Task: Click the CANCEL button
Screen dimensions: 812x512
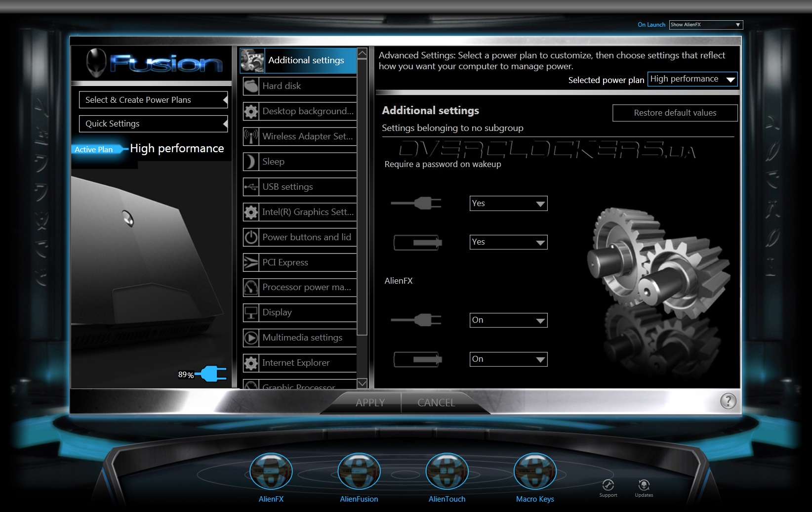Action: 437,403
